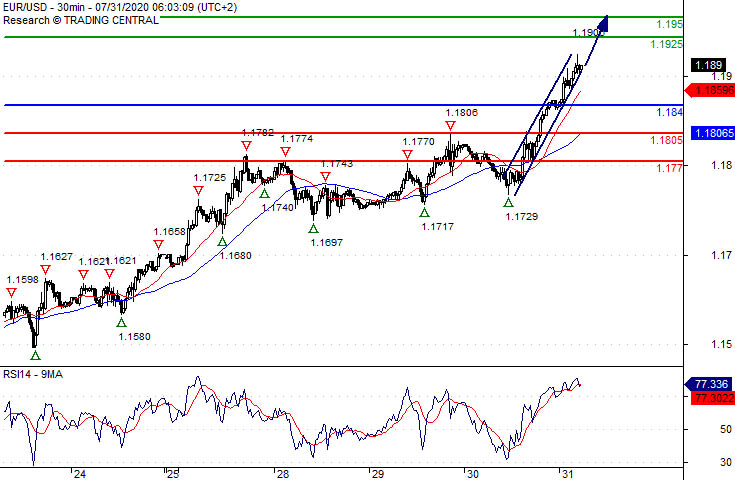
Task: Select the green triangle marker above 1.1729
Action: [509, 203]
